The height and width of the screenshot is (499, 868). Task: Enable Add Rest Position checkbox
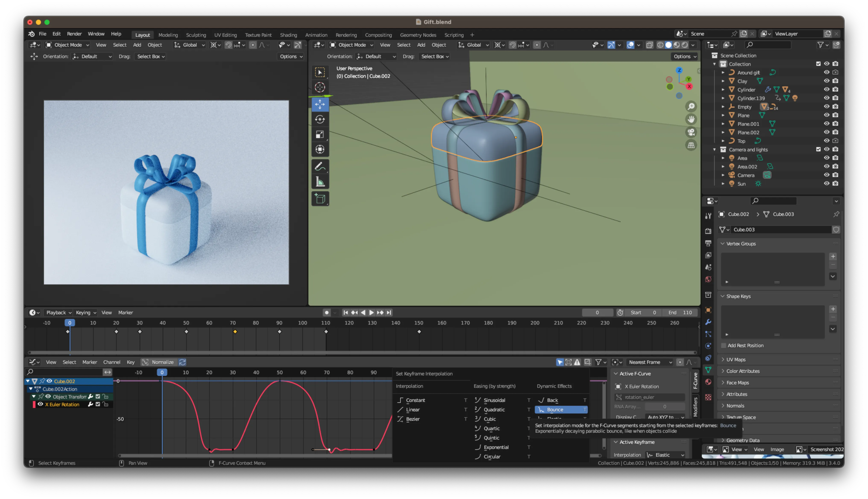point(723,345)
